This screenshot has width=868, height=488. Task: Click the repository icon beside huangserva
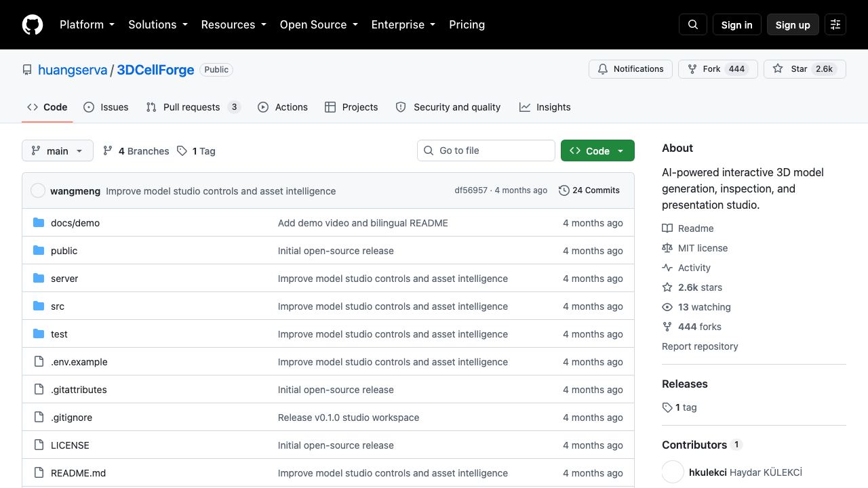(x=27, y=70)
